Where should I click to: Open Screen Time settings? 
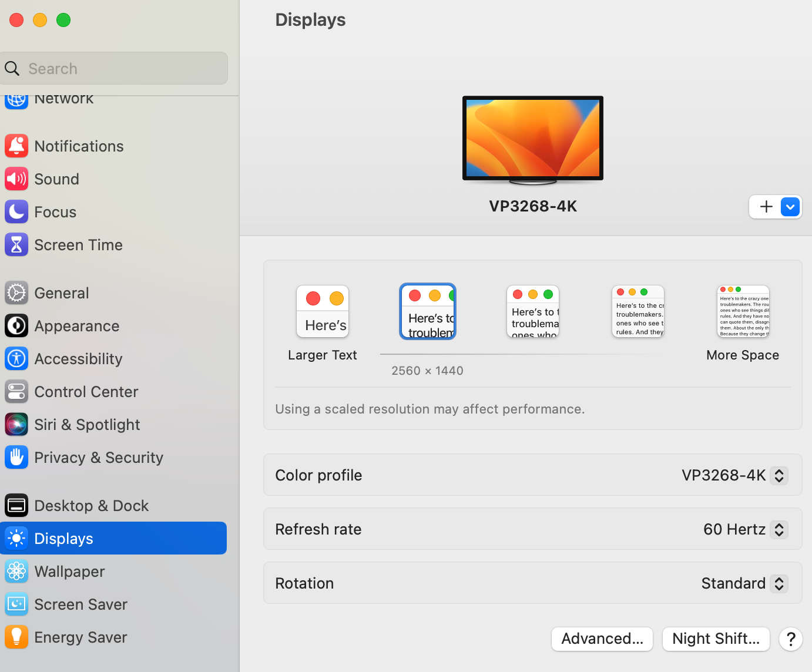click(78, 244)
